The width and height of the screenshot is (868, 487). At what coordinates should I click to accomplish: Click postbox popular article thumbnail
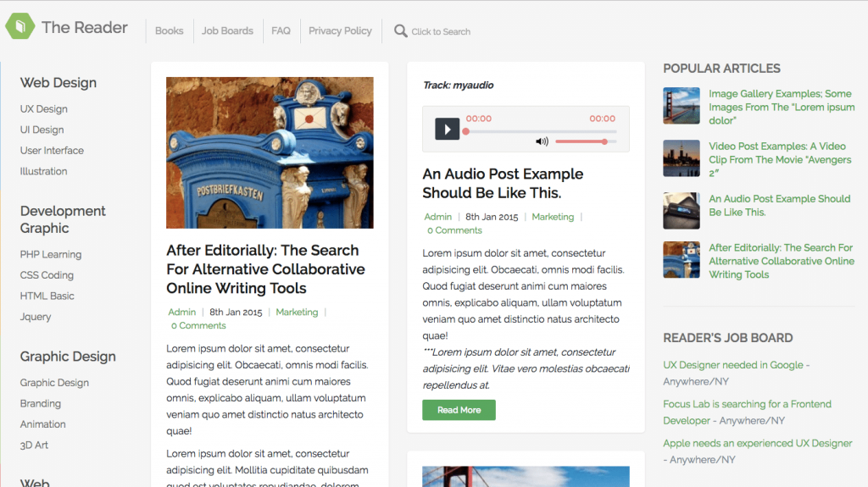click(x=682, y=259)
